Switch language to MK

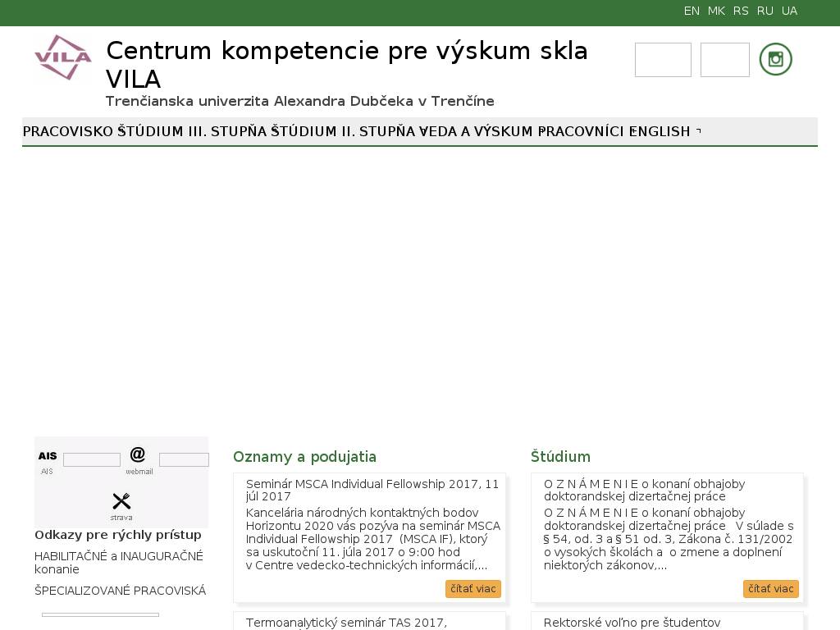(x=716, y=11)
